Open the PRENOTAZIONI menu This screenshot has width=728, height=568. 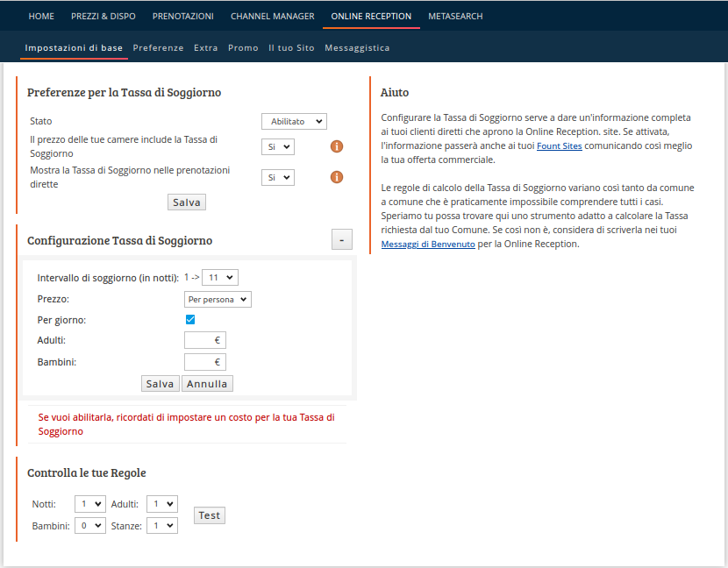(x=182, y=16)
